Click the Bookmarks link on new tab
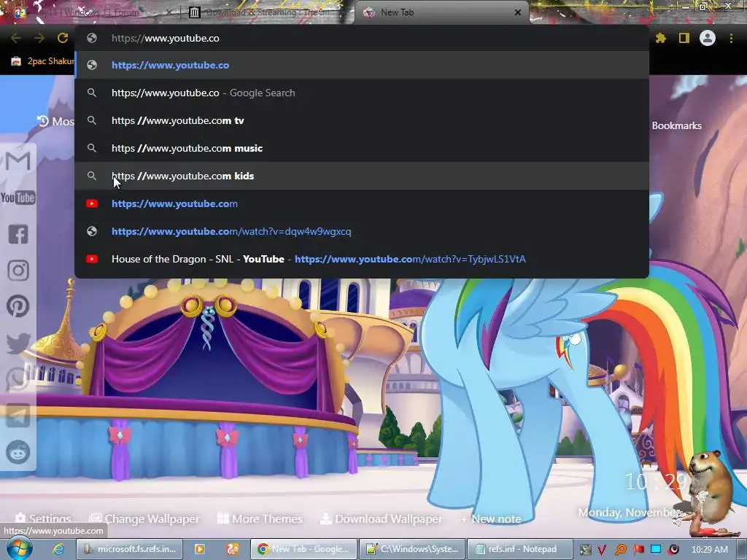The height and width of the screenshot is (560, 747). [676, 125]
